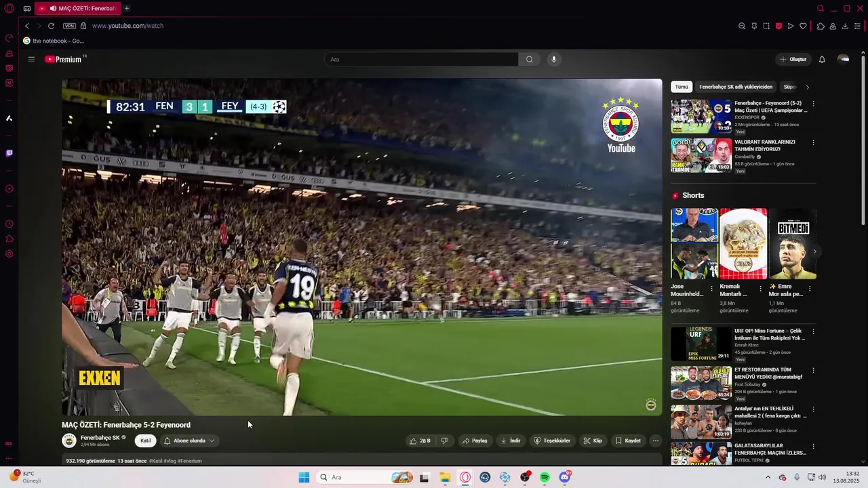Screen dimensions: 868x488
Task: Toggle the red ad-blocker shield icon
Action: (778, 26)
